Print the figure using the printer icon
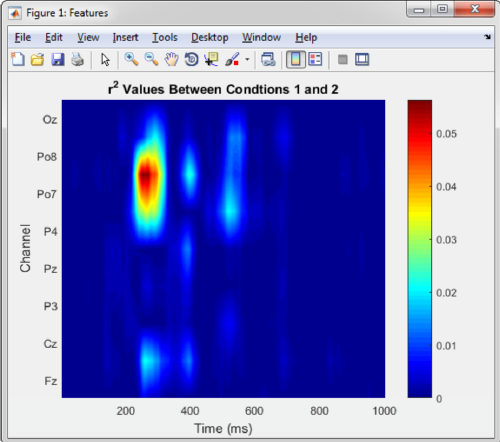The image size is (500, 442). (x=78, y=60)
